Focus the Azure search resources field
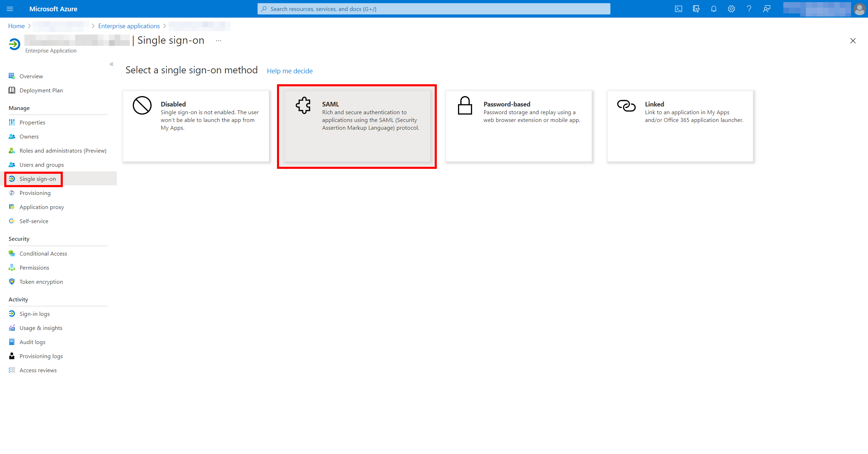 (434, 9)
